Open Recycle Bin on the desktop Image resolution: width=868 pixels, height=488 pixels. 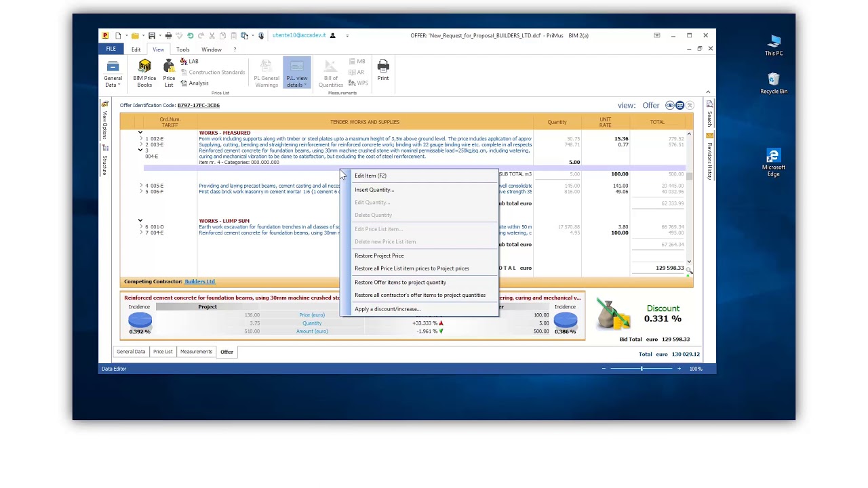tap(774, 83)
